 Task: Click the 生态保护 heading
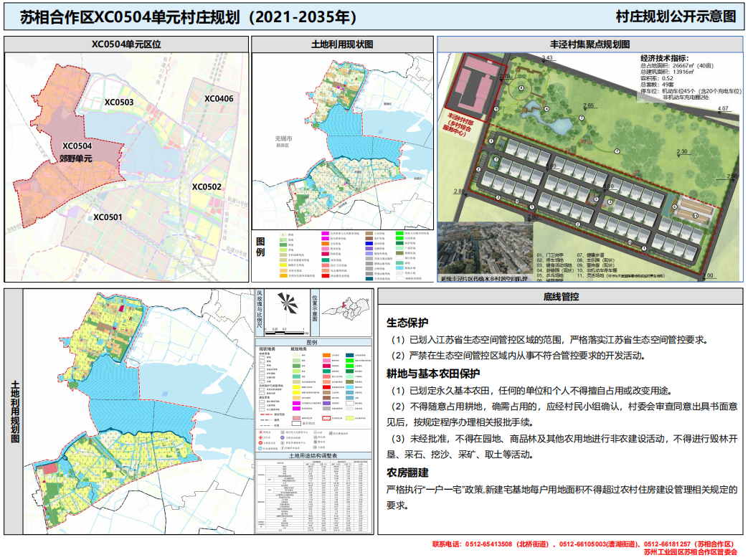click(407, 322)
